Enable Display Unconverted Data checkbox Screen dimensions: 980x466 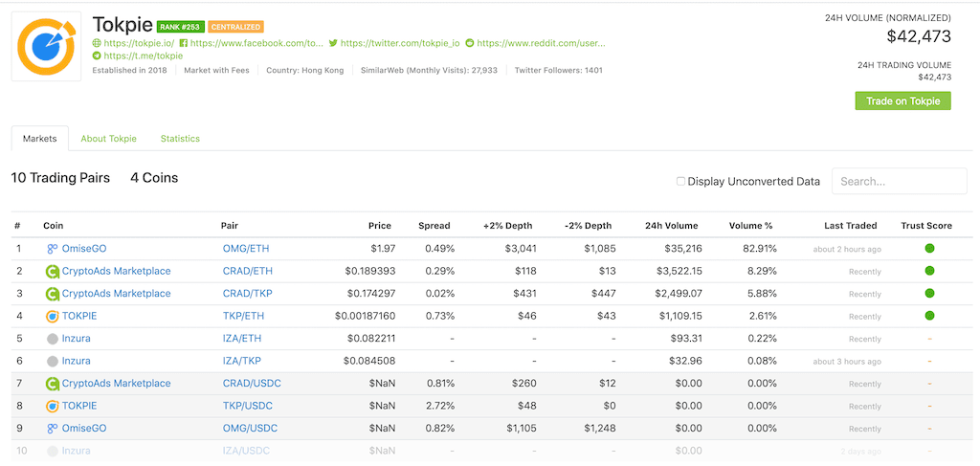coord(680,181)
